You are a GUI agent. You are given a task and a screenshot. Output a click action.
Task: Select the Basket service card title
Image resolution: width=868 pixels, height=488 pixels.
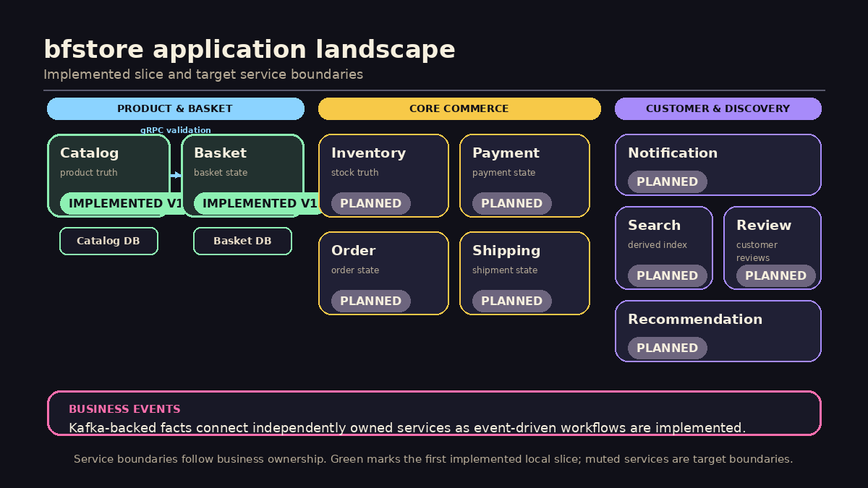(220, 153)
